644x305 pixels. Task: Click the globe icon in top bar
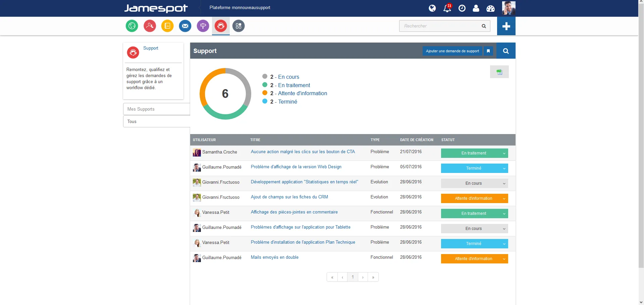tap(432, 8)
